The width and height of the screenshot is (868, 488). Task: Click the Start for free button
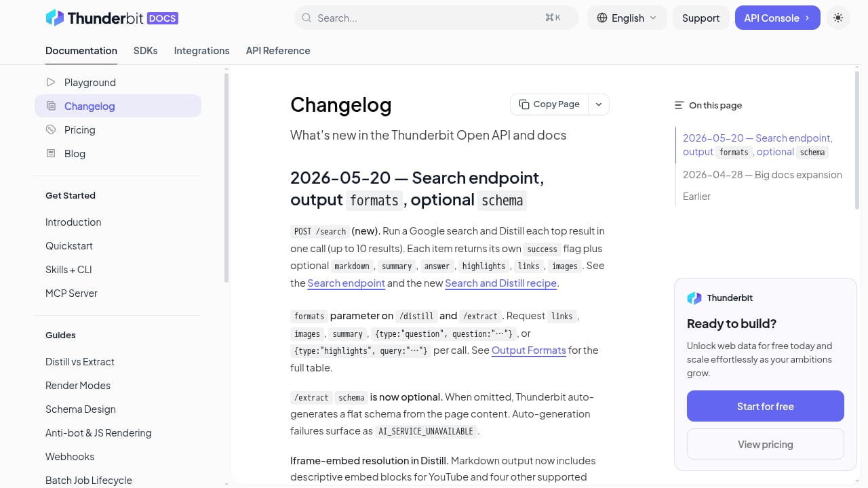click(x=766, y=406)
